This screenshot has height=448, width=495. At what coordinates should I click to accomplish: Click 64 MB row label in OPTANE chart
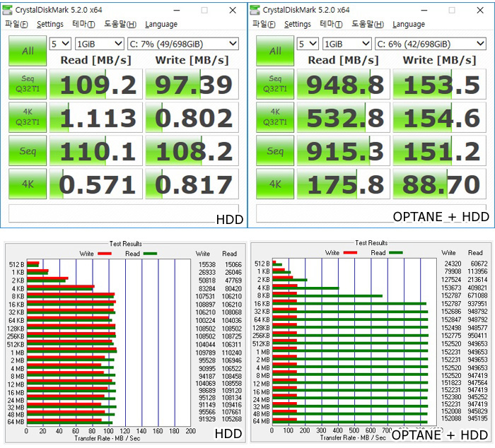261,421
